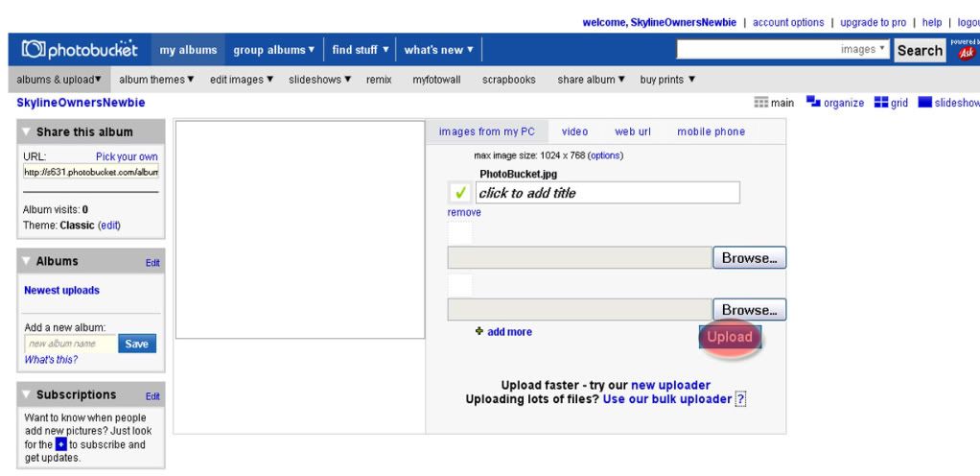
Task: Click the blue subscribe plus icon
Action: coord(60,444)
